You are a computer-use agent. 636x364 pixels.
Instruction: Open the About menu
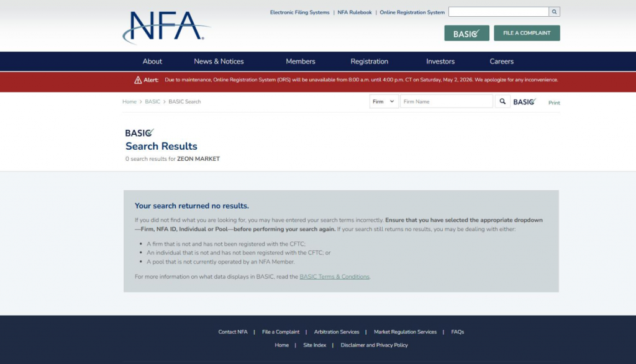pos(152,61)
